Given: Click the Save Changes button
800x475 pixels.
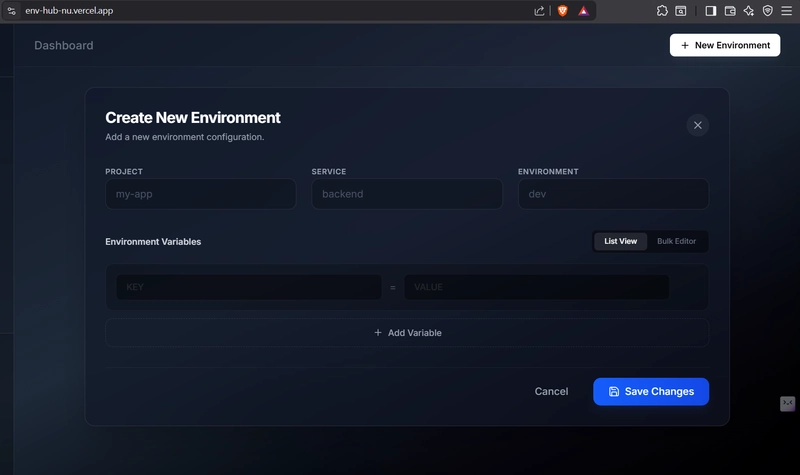Looking at the screenshot, I should (650, 391).
